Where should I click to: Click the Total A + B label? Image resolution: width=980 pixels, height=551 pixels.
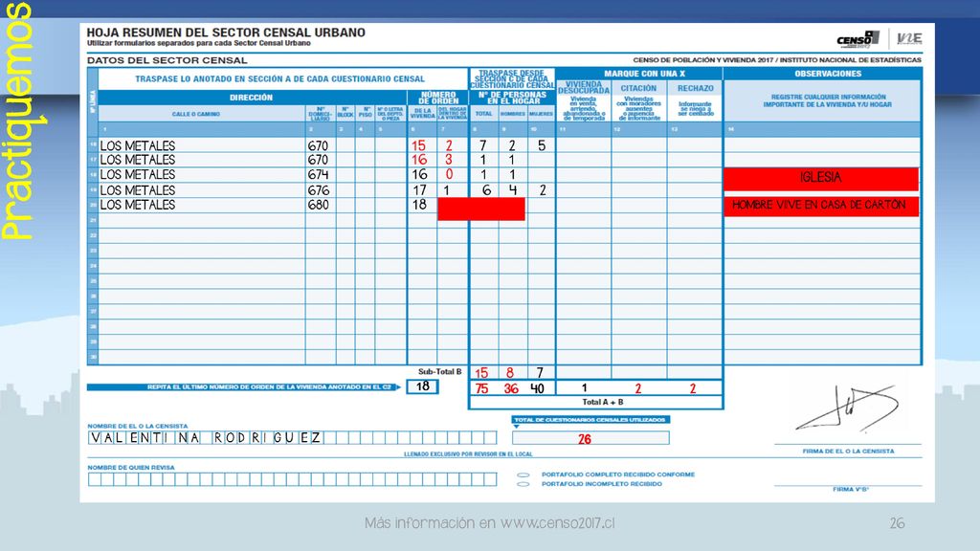point(603,403)
